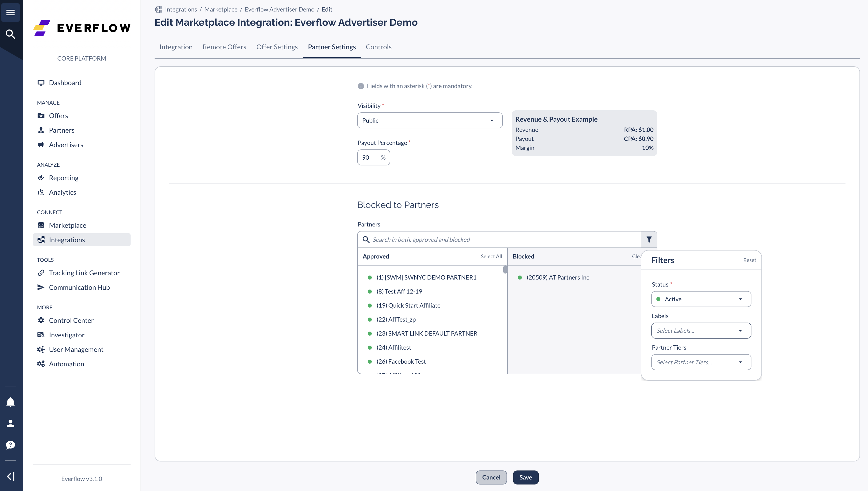
Task: Click the partners search input field
Action: [x=499, y=239]
